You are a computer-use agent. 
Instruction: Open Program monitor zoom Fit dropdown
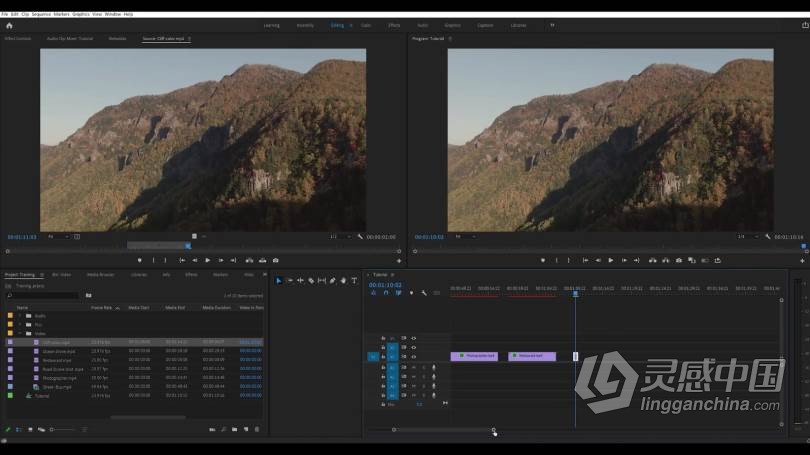click(x=465, y=237)
